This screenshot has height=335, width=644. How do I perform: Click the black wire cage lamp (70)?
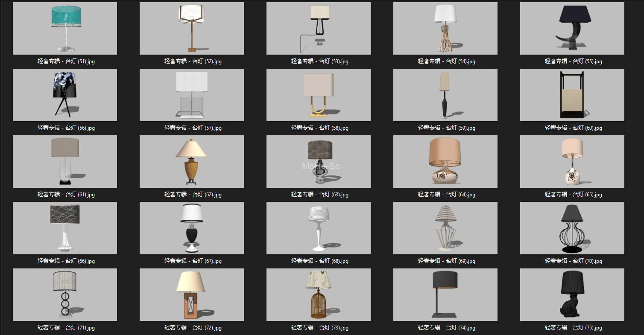pos(572,228)
